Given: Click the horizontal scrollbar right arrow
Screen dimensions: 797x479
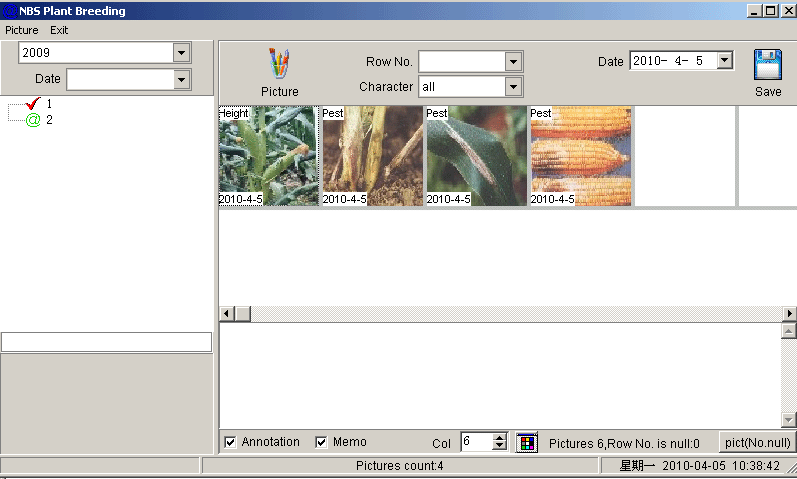Looking at the screenshot, I should 789,314.
